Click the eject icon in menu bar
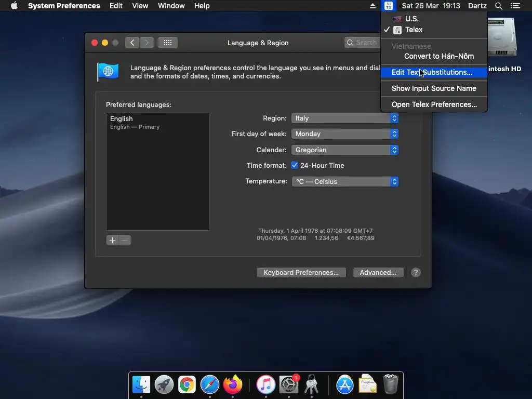The height and width of the screenshot is (399, 532). [373, 6]
